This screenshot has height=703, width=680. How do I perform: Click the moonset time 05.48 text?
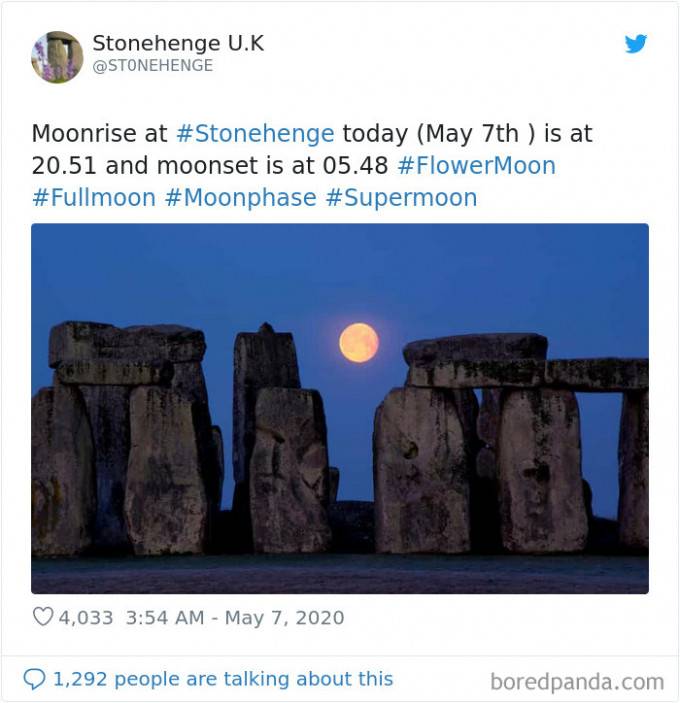[355, 165]
